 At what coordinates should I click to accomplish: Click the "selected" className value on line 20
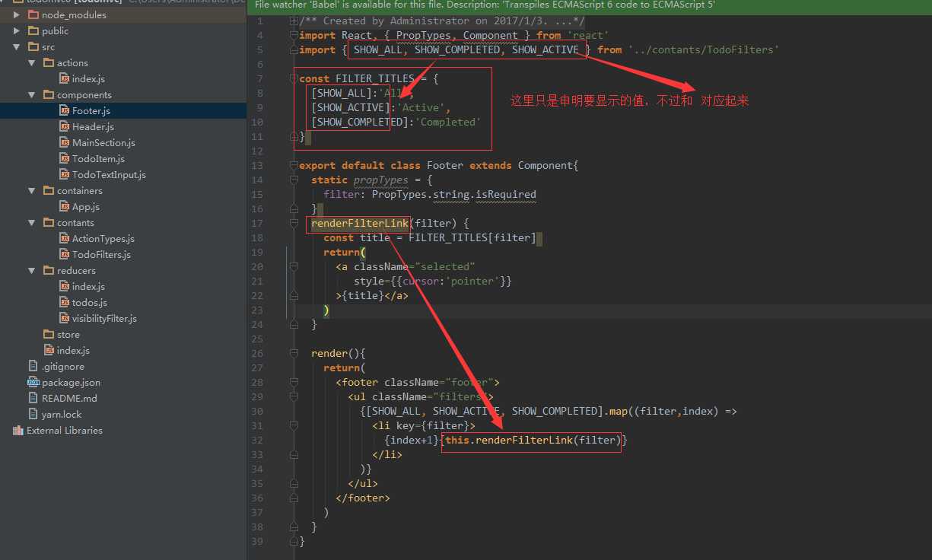point(445,266)
